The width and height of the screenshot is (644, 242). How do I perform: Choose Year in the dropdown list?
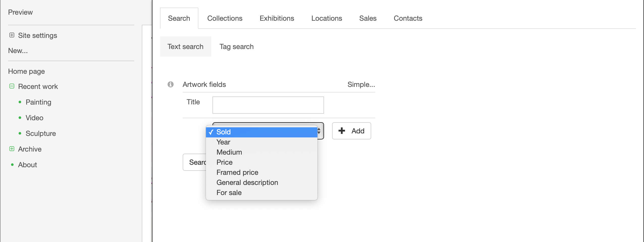(261, 142)
